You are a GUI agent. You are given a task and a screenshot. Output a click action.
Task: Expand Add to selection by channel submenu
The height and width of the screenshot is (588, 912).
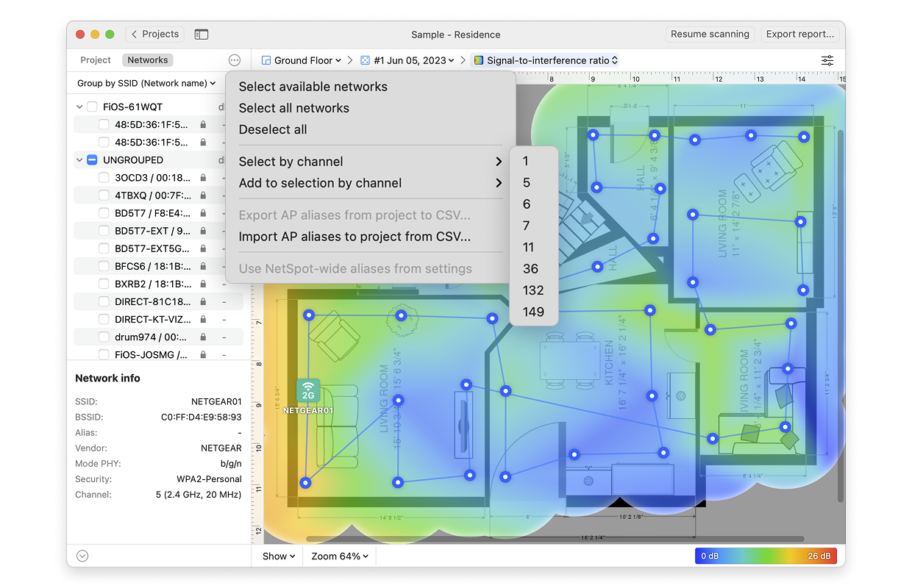click(x=371, y=183)
